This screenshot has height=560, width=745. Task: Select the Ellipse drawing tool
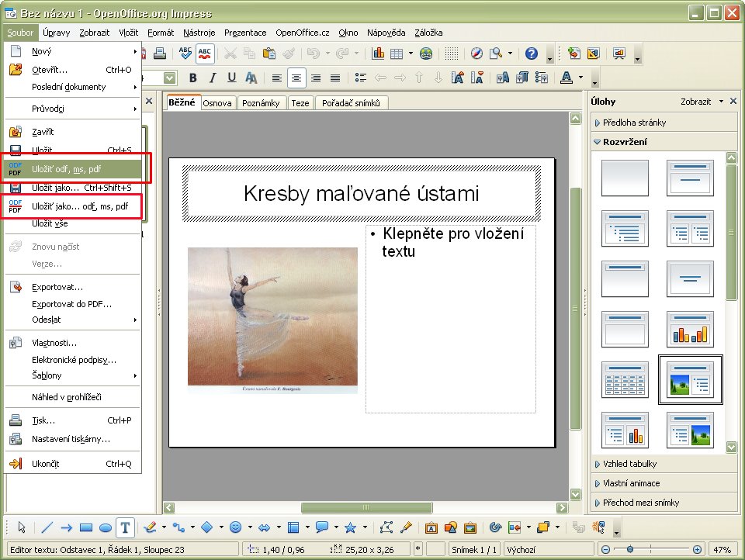[106, 527]
